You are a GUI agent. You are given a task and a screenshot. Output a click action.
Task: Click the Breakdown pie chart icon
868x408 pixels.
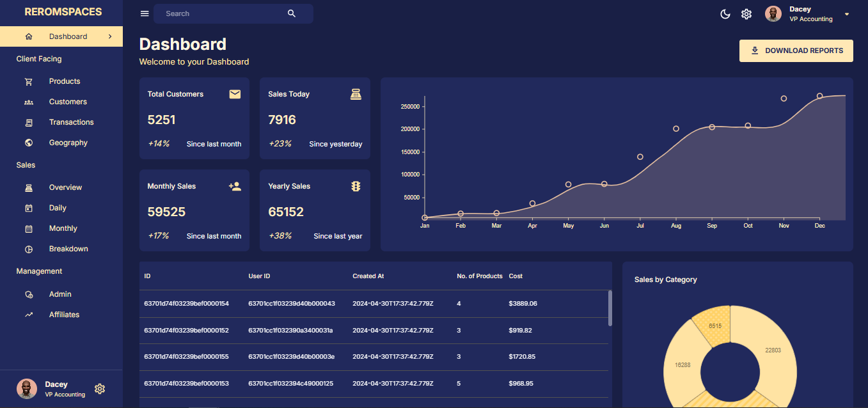[29, 249]
